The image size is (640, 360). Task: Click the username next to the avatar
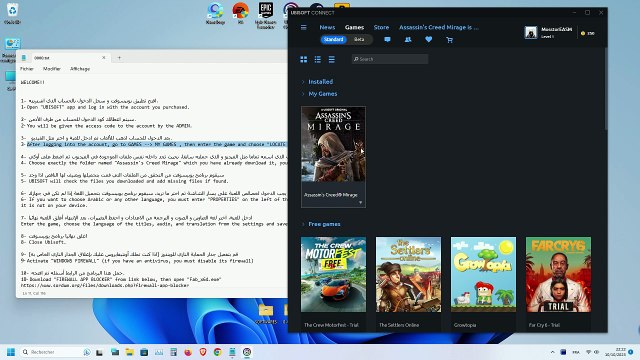click(x=556, y=29)
